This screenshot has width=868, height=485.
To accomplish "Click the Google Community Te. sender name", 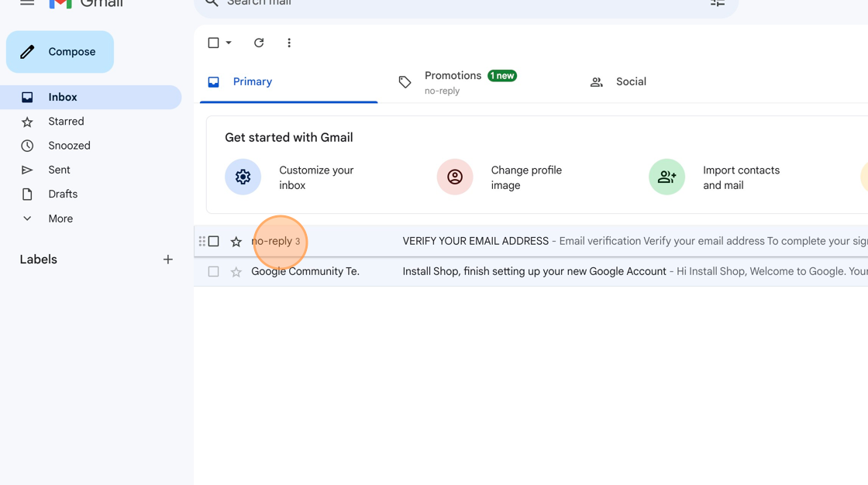I will pyautogui.click(x=305, y=271).
